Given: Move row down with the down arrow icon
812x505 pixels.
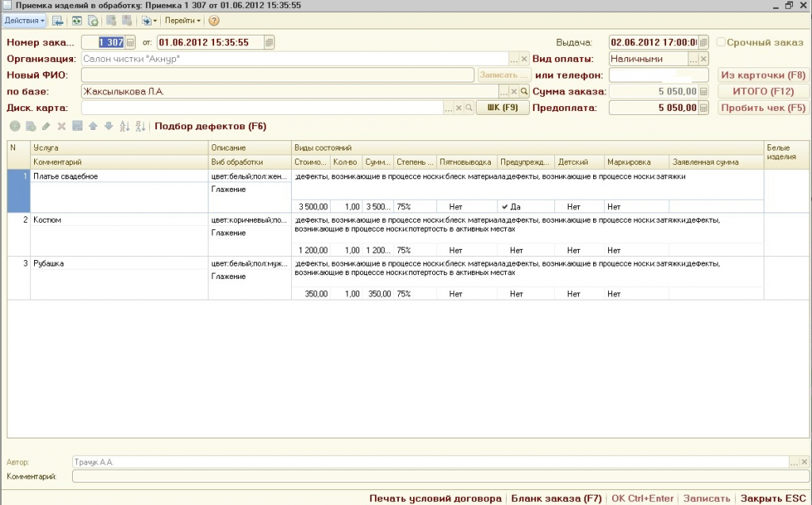Looking at the screenshot, I should coord(109,126).
